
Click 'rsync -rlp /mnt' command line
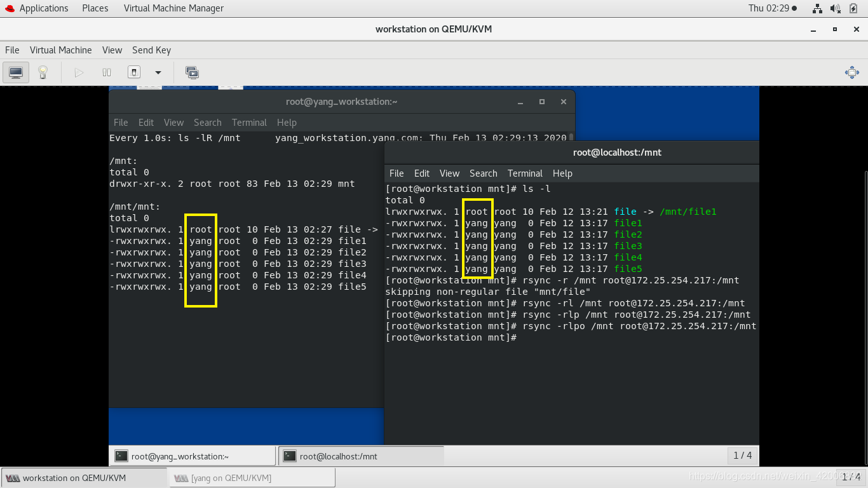(x=568, y=315)
